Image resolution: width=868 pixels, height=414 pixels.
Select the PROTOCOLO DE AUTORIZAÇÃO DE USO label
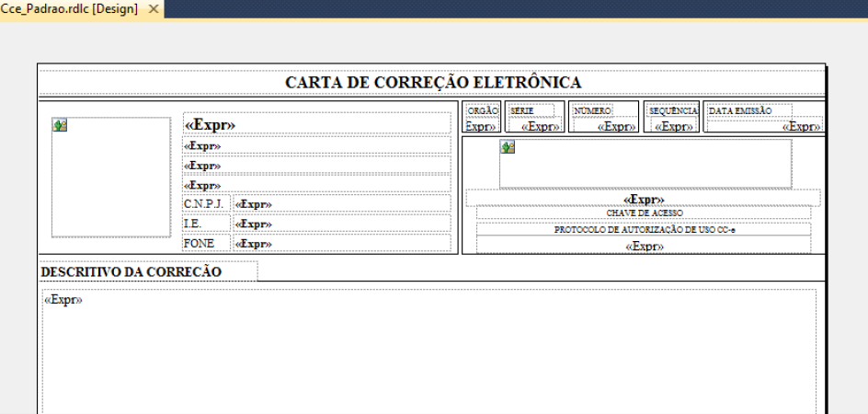pos(644,229)
